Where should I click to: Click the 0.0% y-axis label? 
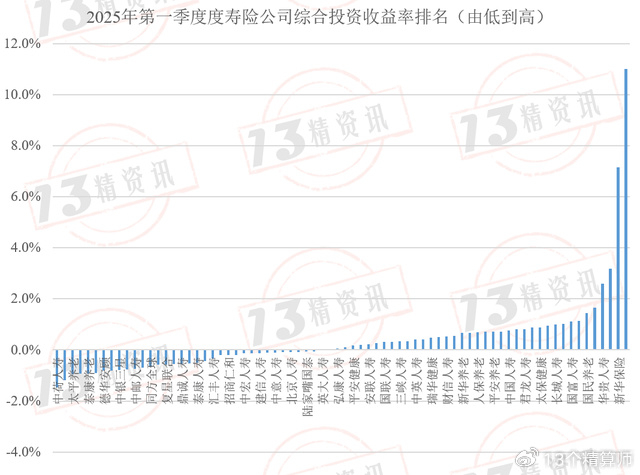coord(25,350)
